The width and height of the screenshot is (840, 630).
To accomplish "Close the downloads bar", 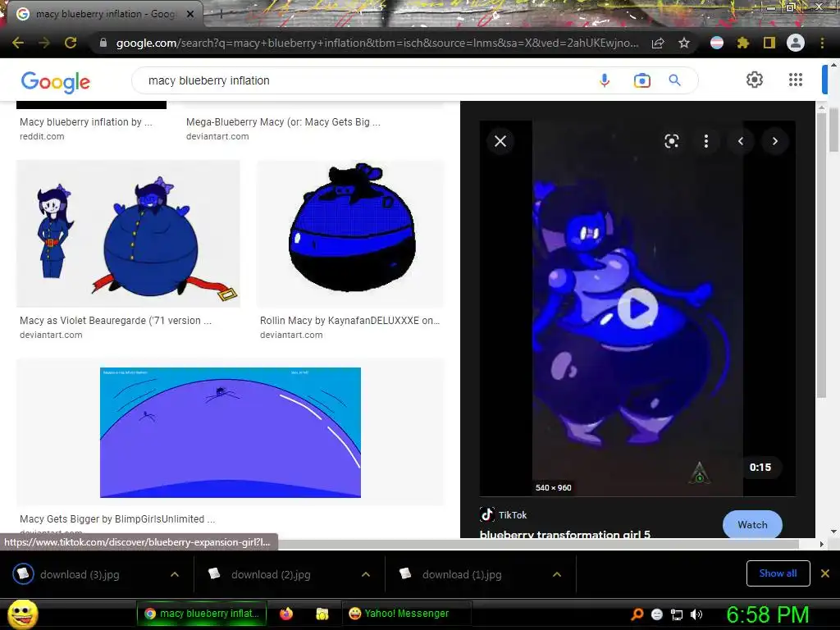I will 825,573.
